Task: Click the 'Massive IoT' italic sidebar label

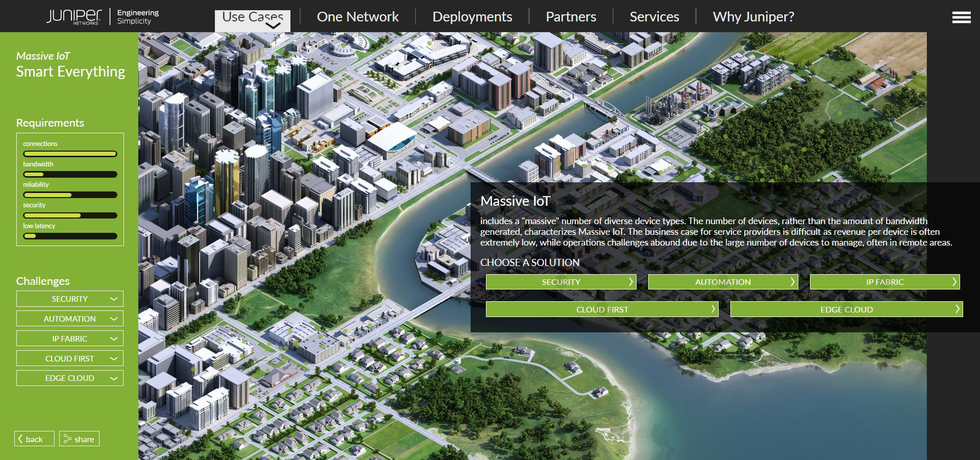Action: coord(43,56)
